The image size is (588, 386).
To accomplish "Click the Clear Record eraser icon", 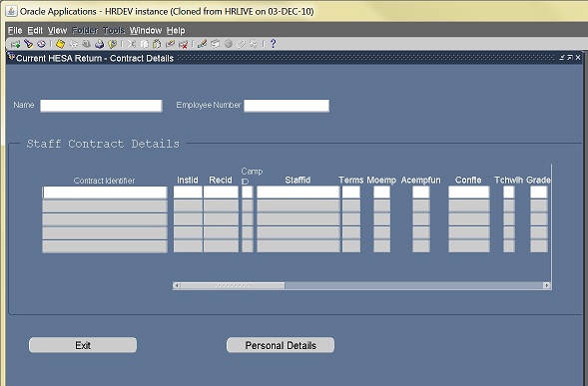I will pos(170,44).
